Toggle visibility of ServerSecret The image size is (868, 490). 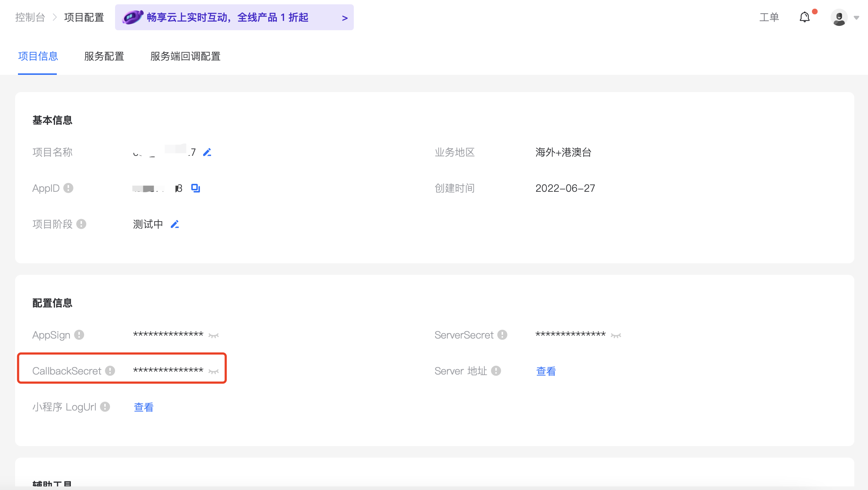coord(616,336)
